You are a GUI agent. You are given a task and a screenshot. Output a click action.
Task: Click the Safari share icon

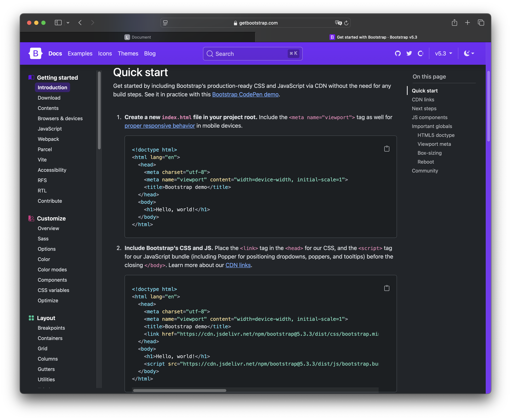coord(454,23)
